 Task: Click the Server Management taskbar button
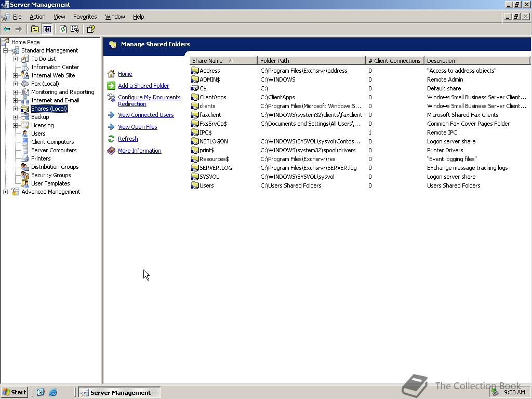[x=120, y=393]
